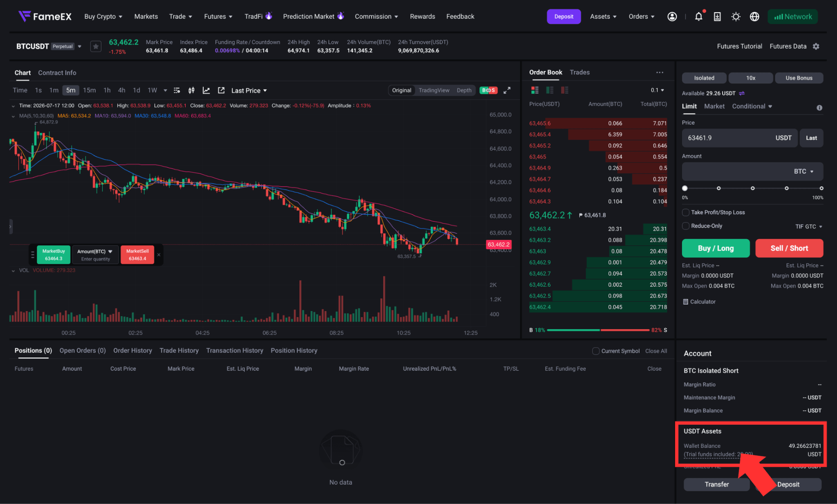837x504 pixels.
Task: Toggle light theme sun icon
Action: (736, 17)
